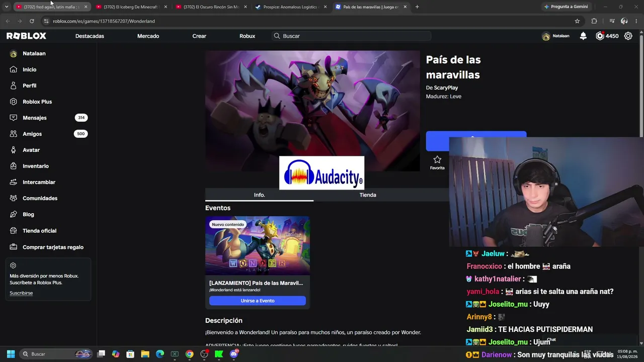Switch to 'El Iceberg De Minecraft' tab

point(131,7)
